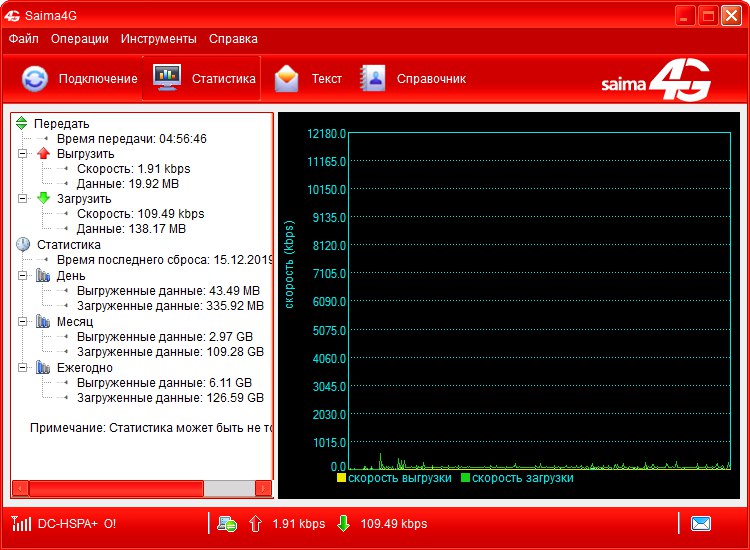This screenshot has height=550, width=750.
Task: Collapse the Ежегодно tree node
Action: coord(22,367)
